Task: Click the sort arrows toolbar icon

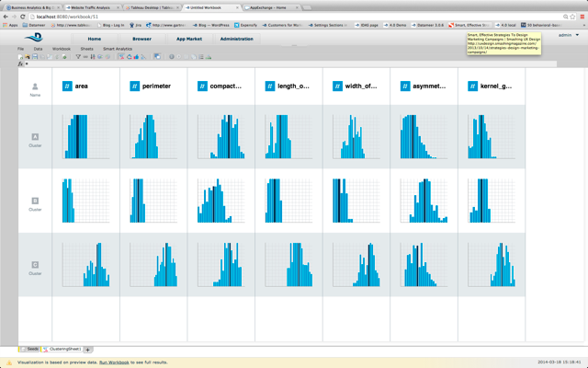Action: click(x=93, y=57)
